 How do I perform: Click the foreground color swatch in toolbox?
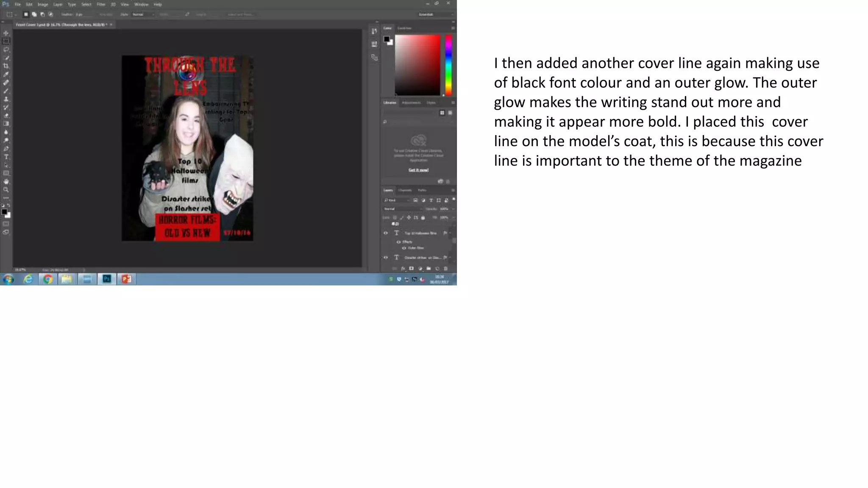point(4,212)
